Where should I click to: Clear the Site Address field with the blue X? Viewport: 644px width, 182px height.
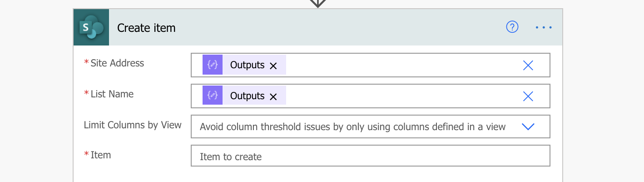click(528, 66)
